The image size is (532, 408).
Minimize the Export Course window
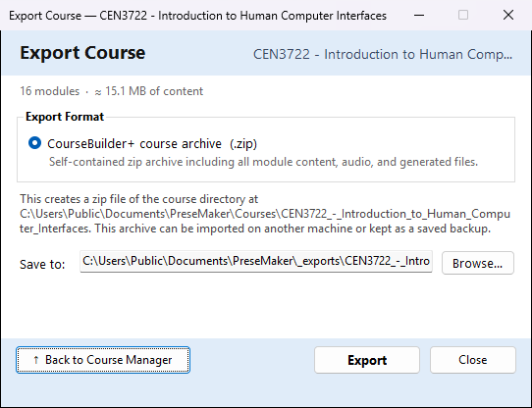[x=419, y=15]
